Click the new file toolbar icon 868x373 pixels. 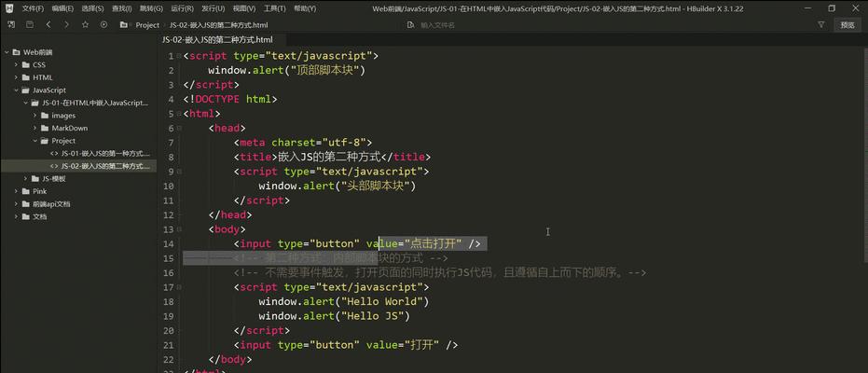11,25
